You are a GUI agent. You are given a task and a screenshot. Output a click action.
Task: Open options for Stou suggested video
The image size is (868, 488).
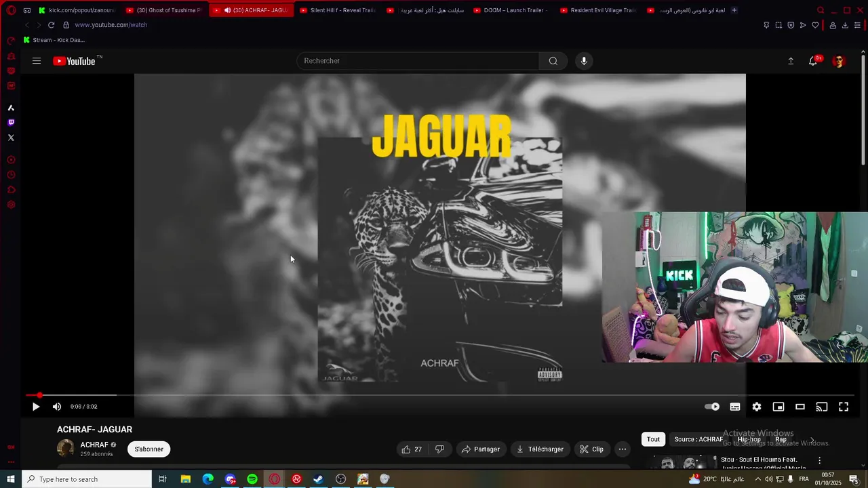[819, 460]
